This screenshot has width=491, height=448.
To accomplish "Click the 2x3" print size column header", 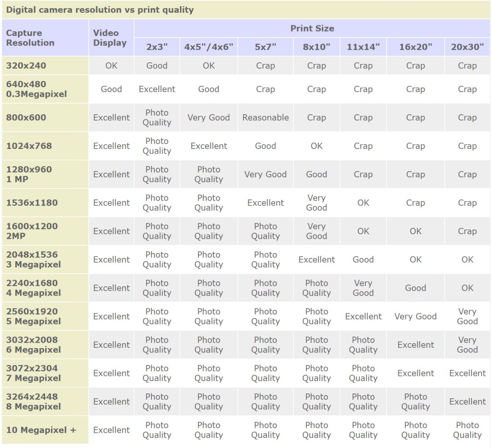I will pyautogui.click(x=157, y=47).
